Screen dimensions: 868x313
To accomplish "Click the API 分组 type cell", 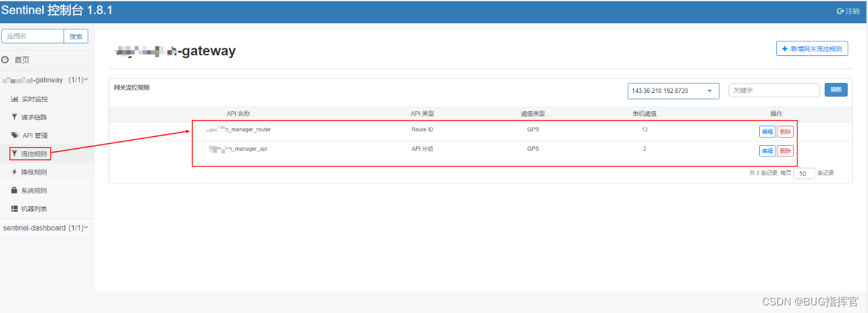I will coord(422,149).
